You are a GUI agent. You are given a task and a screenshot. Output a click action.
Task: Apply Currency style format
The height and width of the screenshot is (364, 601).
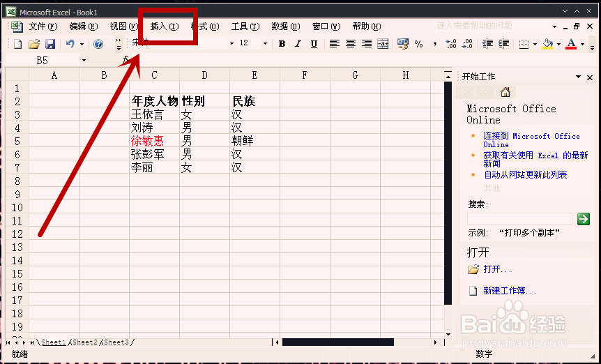click(x=402, y=44)
